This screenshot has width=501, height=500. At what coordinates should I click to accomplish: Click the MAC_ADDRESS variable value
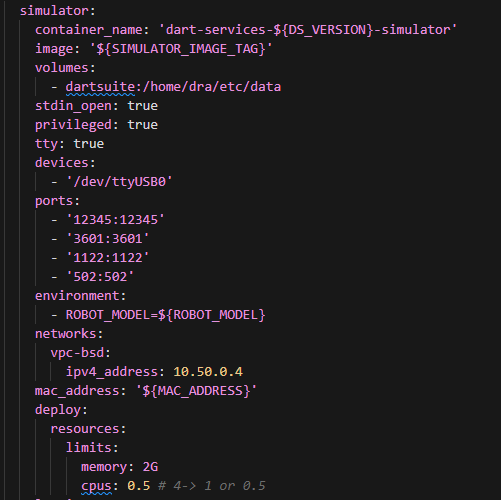coord(196,391)
